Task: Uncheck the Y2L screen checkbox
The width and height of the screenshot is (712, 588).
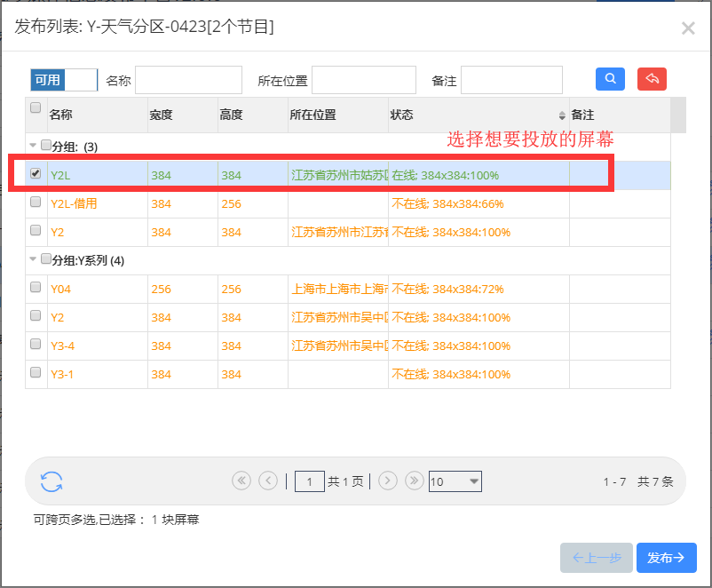Action: (36, 174)
